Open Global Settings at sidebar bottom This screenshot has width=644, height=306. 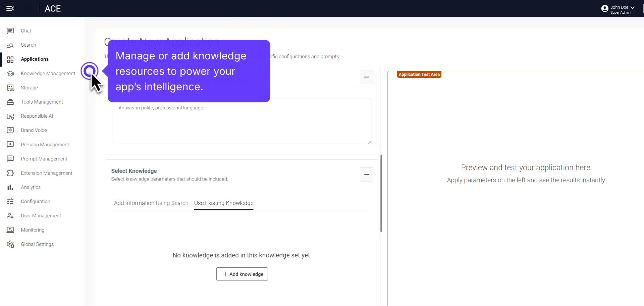pos(37,244)
